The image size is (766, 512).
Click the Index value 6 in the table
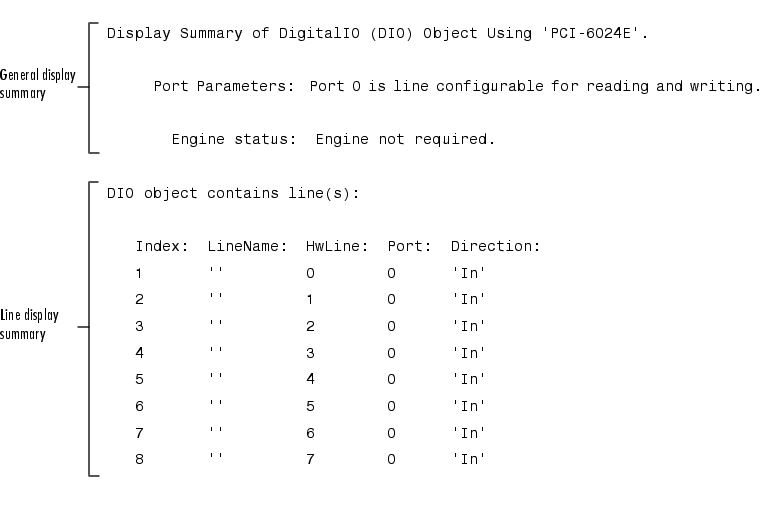[140, 406]
